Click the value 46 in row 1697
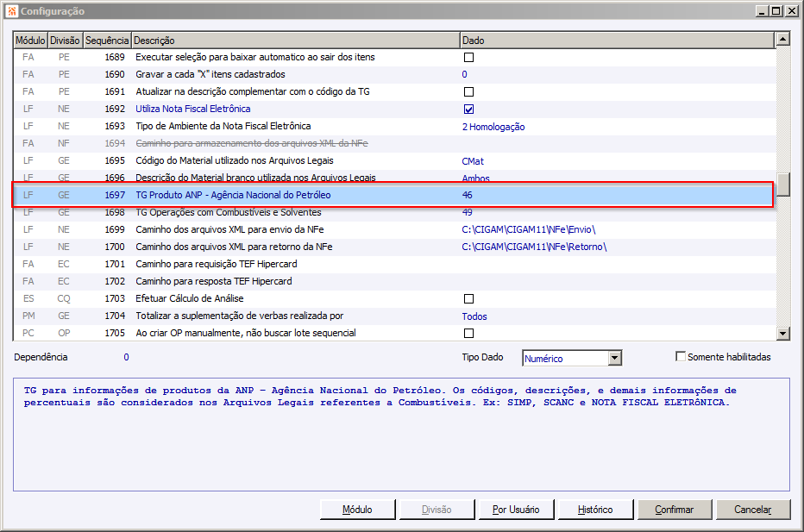This screenshot has height=532, width=804. point(467,195)
